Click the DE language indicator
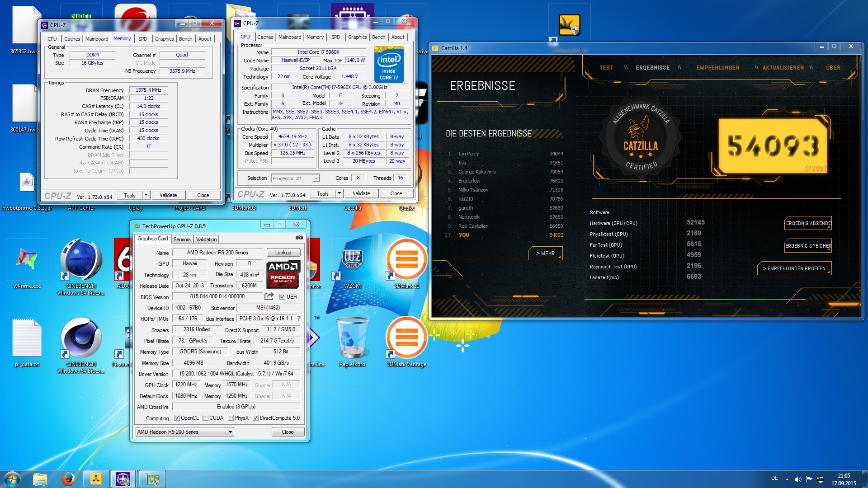This screenshot has width=868, height=488. 774,478
